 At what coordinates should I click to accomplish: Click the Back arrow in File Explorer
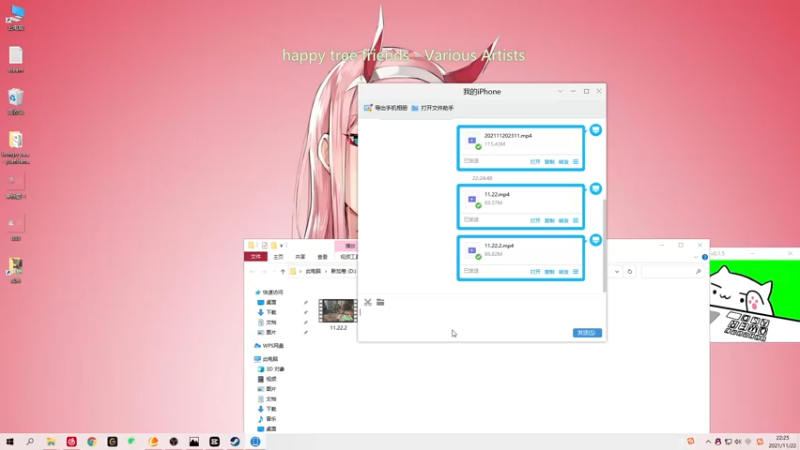coord(253,271)
